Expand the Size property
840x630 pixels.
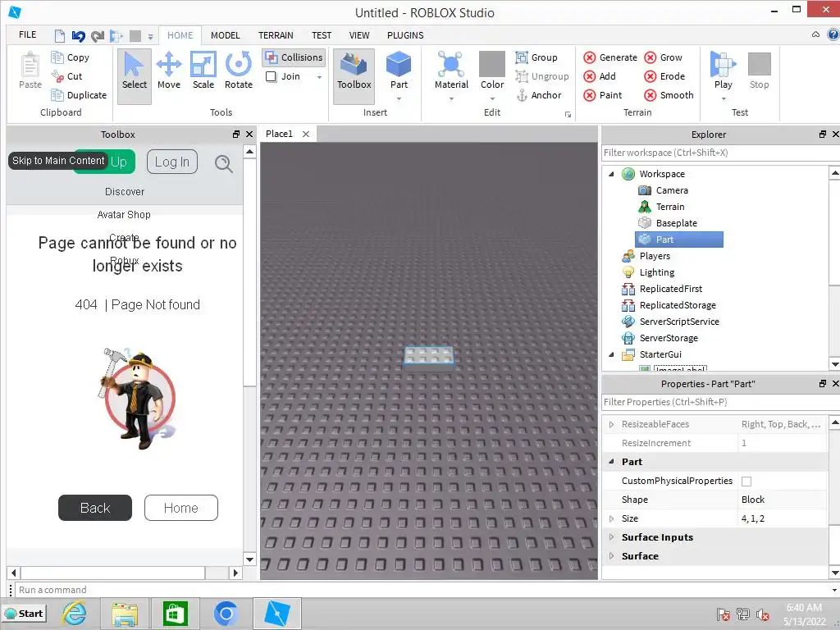click(611, 518)
